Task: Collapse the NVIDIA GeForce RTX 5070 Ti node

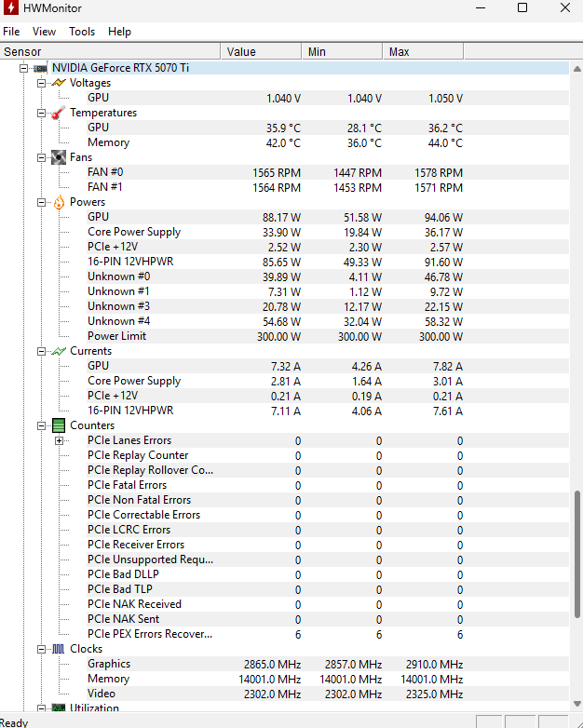Action: [23, 68]
